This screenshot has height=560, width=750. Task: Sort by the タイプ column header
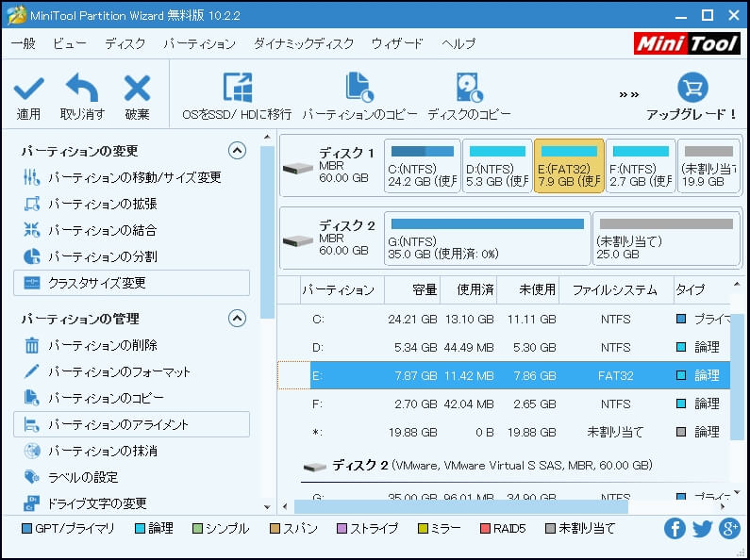702,289
